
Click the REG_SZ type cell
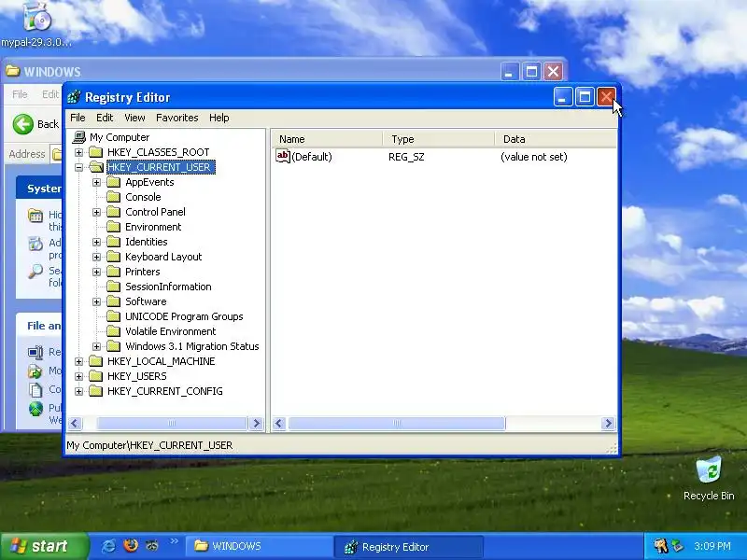pyautogui.click(x=406, y=157)
